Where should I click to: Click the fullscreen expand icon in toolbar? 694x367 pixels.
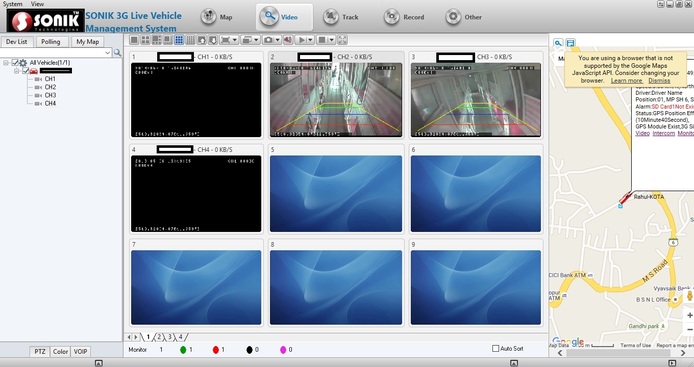(x=342, y=40)
